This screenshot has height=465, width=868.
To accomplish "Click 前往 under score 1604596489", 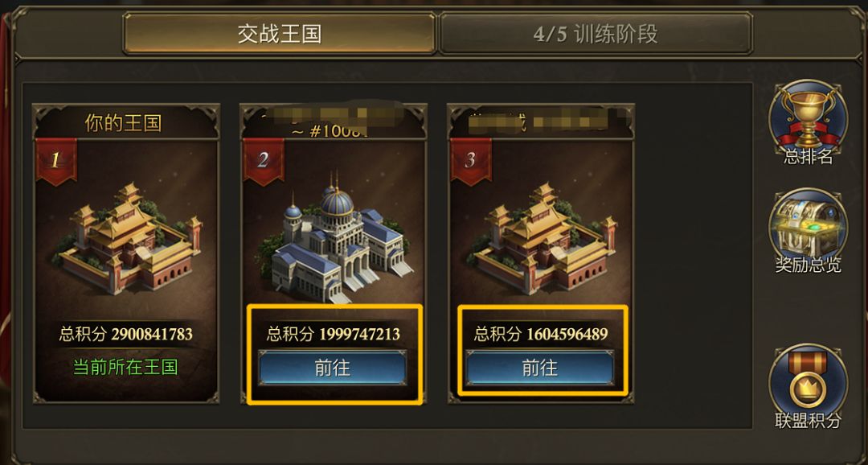I will tap(540, 368).
